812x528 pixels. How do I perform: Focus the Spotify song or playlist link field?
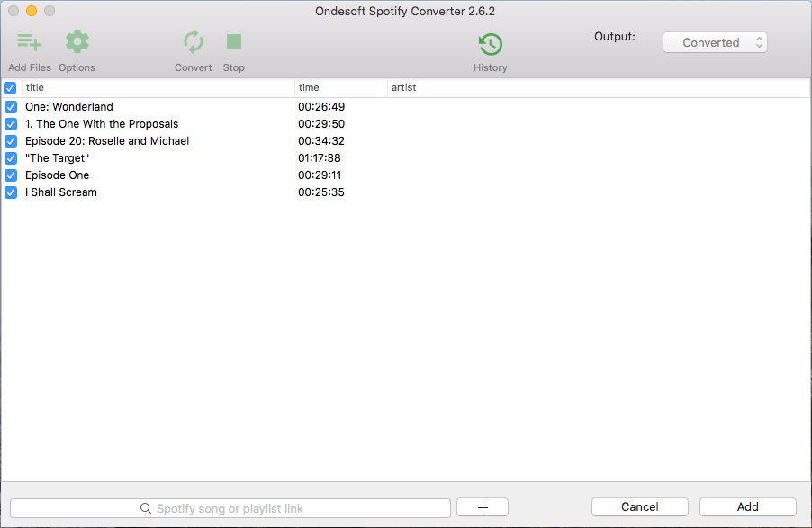(x=230, y=508)
